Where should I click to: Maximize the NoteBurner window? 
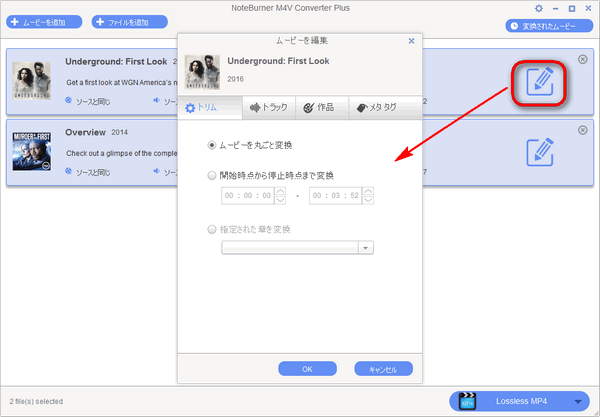pos(572,8)
